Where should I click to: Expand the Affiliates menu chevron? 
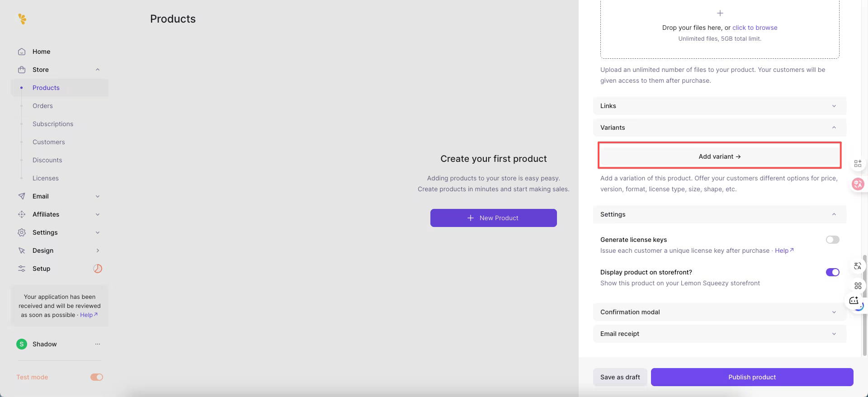tap(98, 214)
